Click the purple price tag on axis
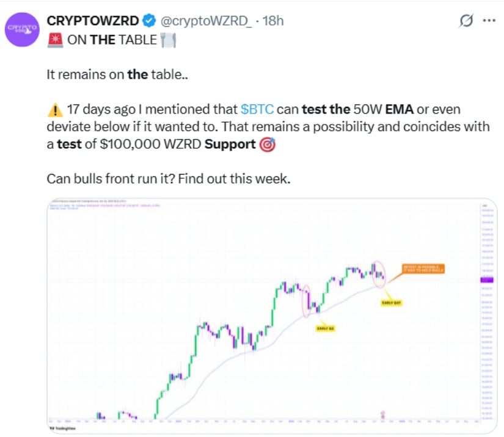 (479, 278)
